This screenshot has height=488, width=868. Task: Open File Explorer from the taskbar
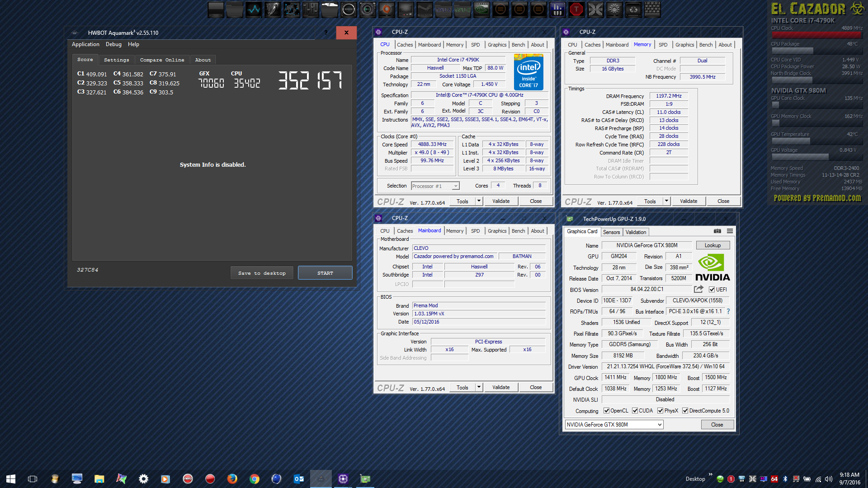(x=99, y=479)
